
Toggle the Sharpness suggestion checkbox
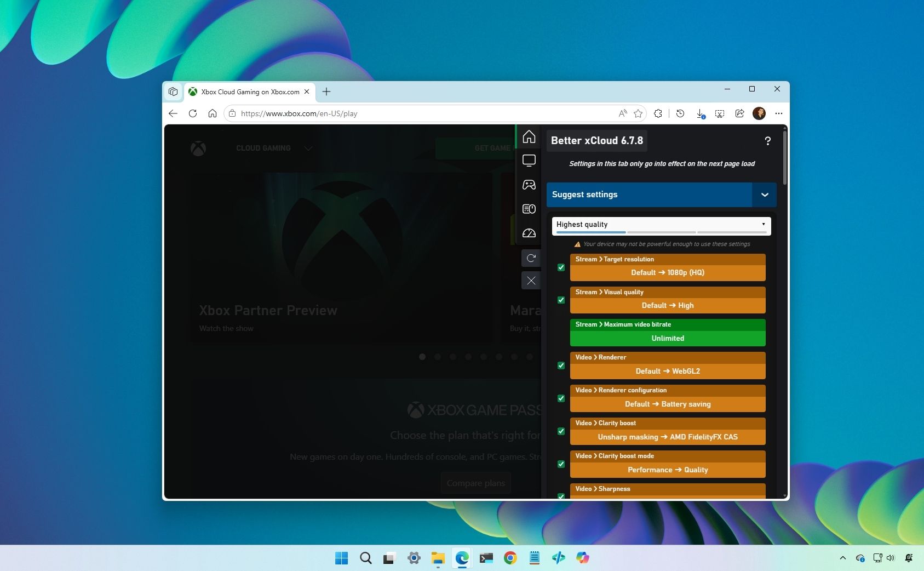pos(561,496)
